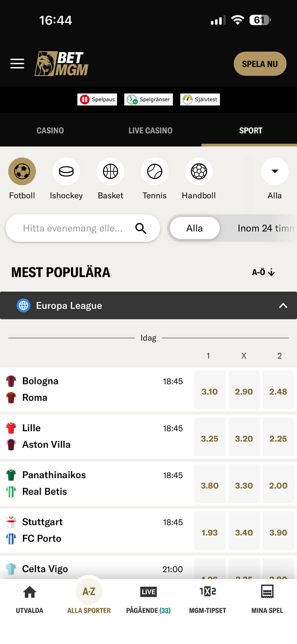Screen dimensions: 297x644
Task: Open the hamburger menu
Action: [x=17, y=64]
